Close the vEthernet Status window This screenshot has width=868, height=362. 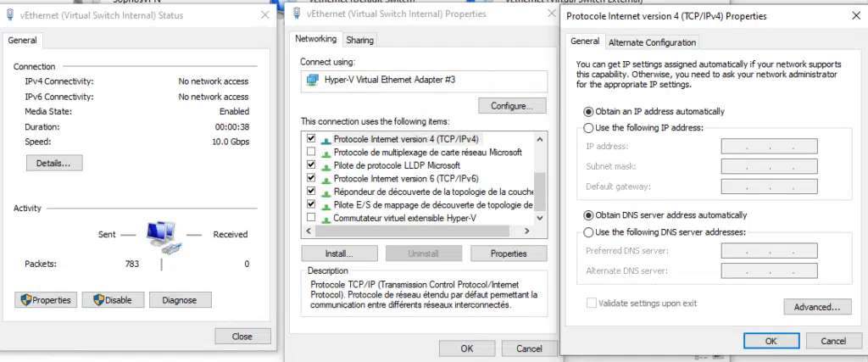click(265, 15)
